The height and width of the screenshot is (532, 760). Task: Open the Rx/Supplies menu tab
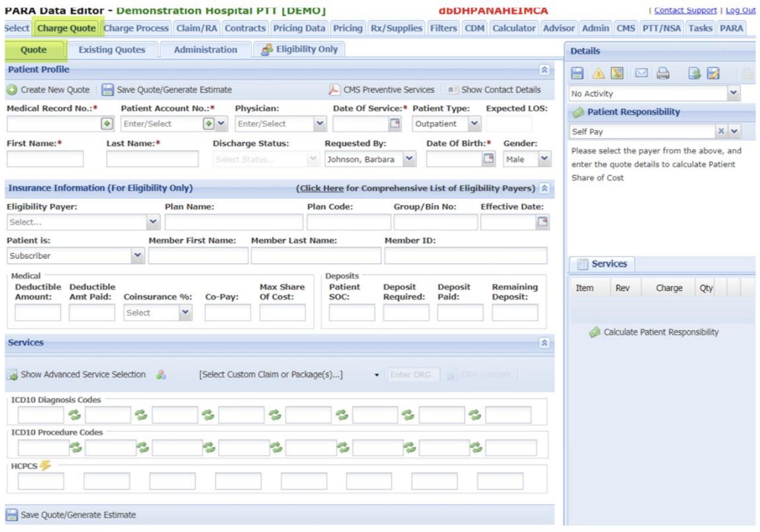397,28
